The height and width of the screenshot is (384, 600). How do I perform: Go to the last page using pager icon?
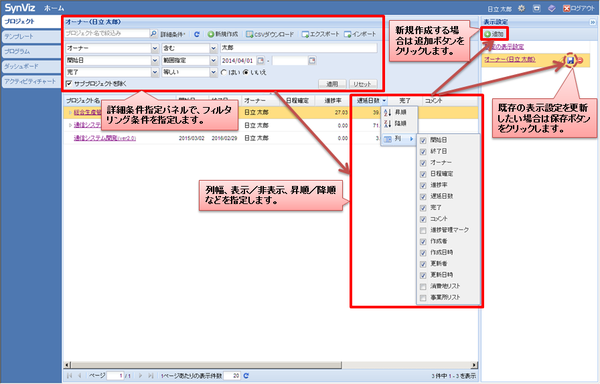tap(151, 376)
